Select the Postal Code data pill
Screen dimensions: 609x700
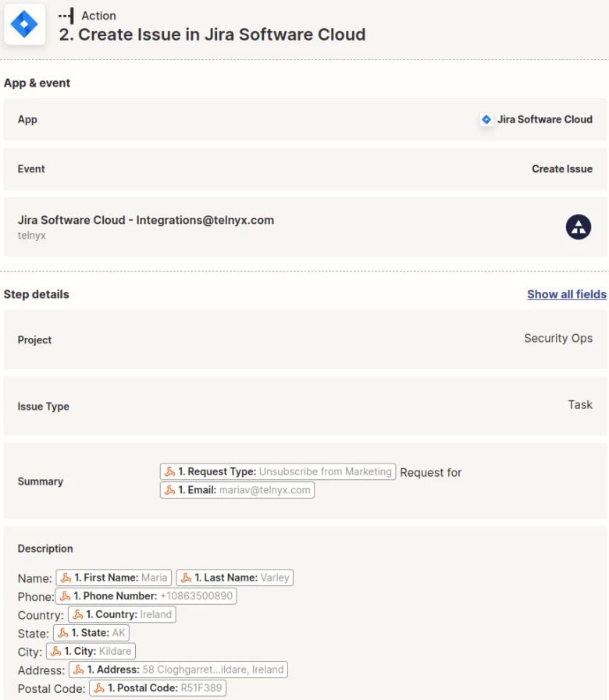click(158, 688)
